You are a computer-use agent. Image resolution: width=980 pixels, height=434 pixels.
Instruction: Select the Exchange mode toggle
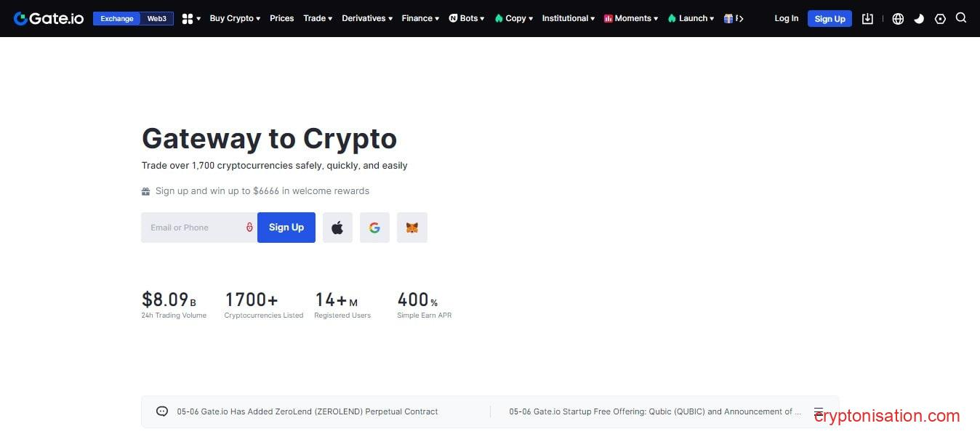click(x=117, y=19)
